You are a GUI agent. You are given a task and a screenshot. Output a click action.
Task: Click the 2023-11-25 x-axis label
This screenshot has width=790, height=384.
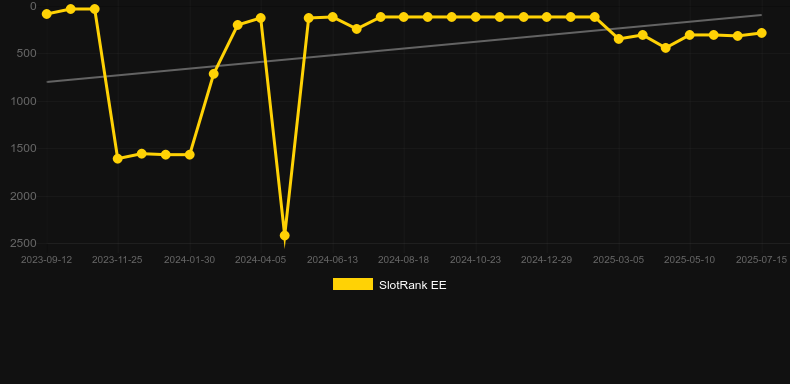pos(117,260)
